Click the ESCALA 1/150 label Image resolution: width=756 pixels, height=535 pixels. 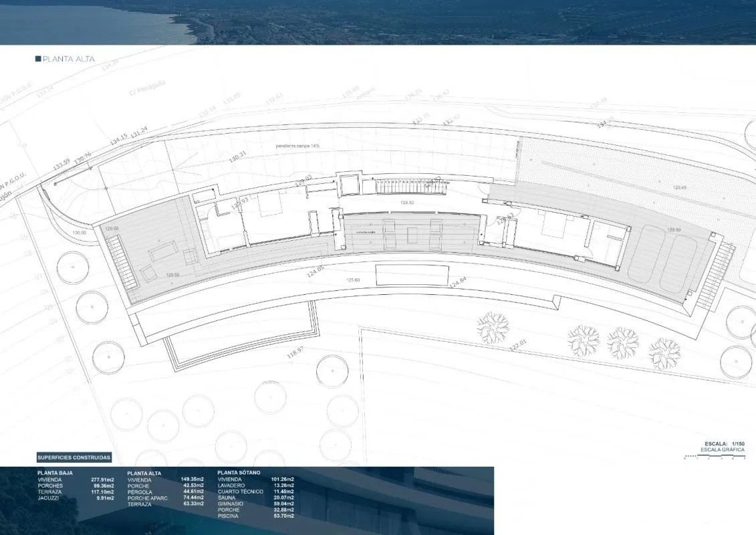(725, 444)
